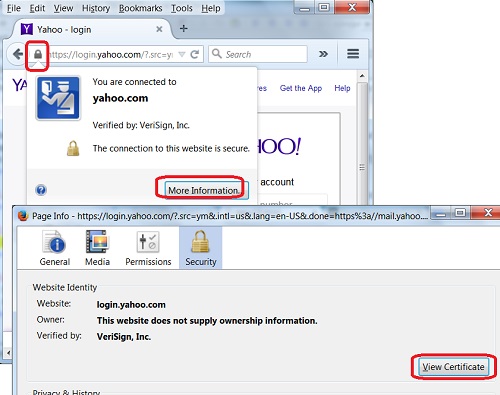This screenshot has height=395, width=500.
Task: Open the Bookmarks menu
Action: pos(141,8)
